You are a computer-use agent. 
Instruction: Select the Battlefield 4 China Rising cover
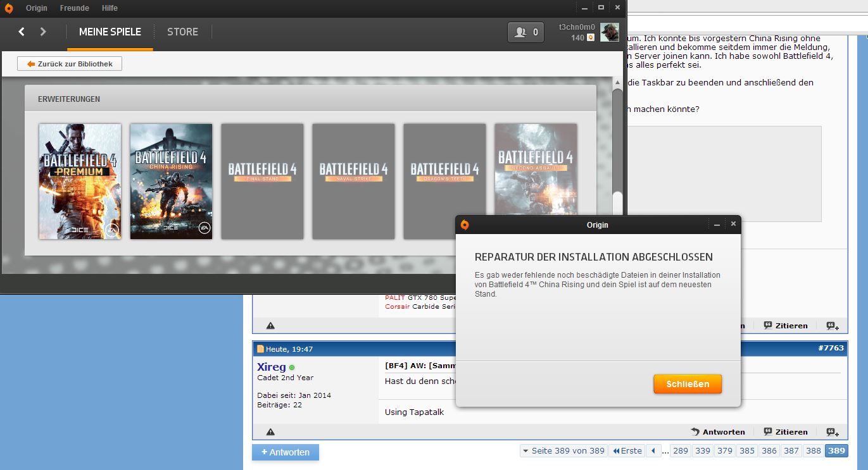coord(171,181)
